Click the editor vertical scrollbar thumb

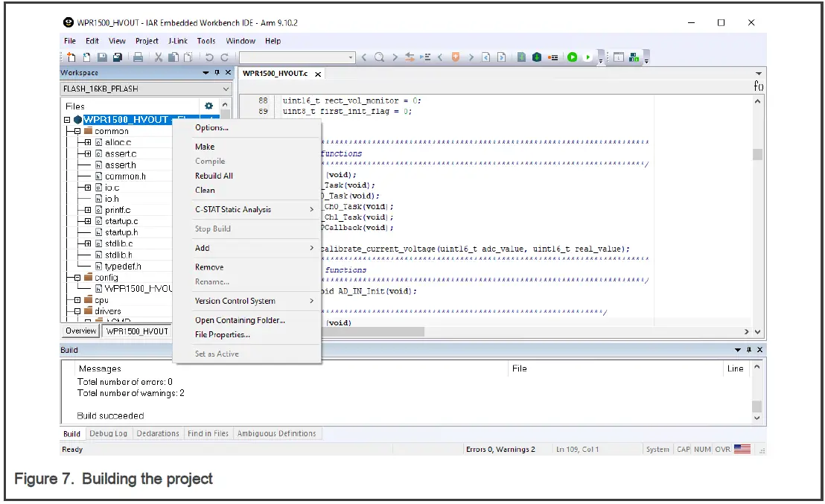(x=757, y=154)
